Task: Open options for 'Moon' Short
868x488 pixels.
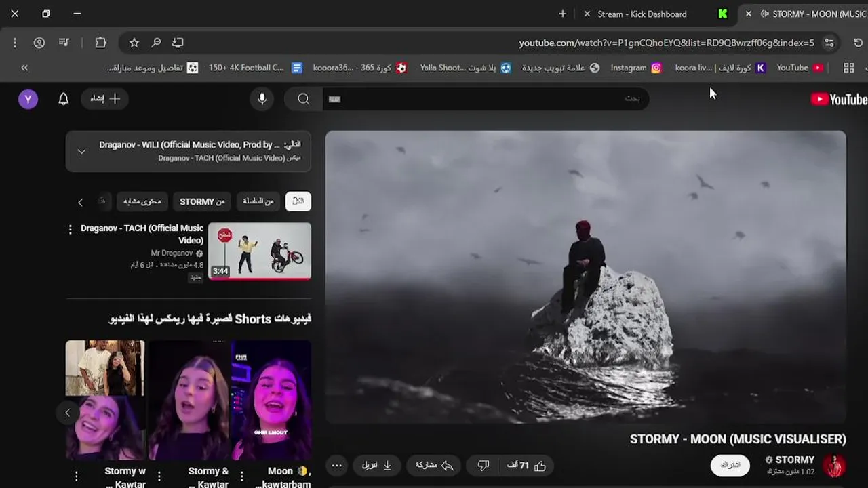Action: click(x=243, y=476)
